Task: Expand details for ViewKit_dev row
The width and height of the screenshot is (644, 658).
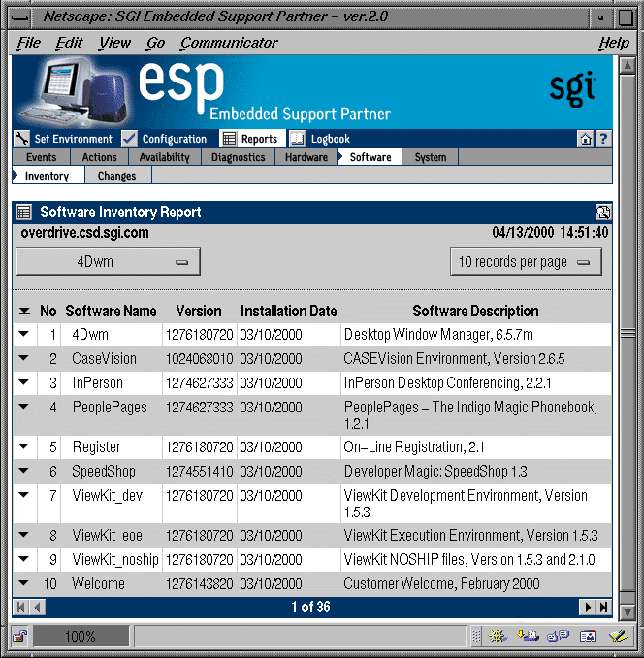Action: [x=24, y=495]
